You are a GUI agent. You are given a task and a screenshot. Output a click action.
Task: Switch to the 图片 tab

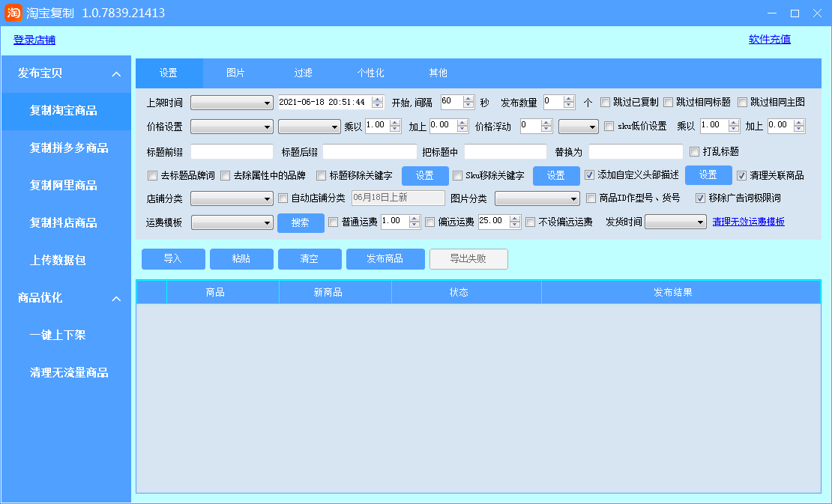235,73
